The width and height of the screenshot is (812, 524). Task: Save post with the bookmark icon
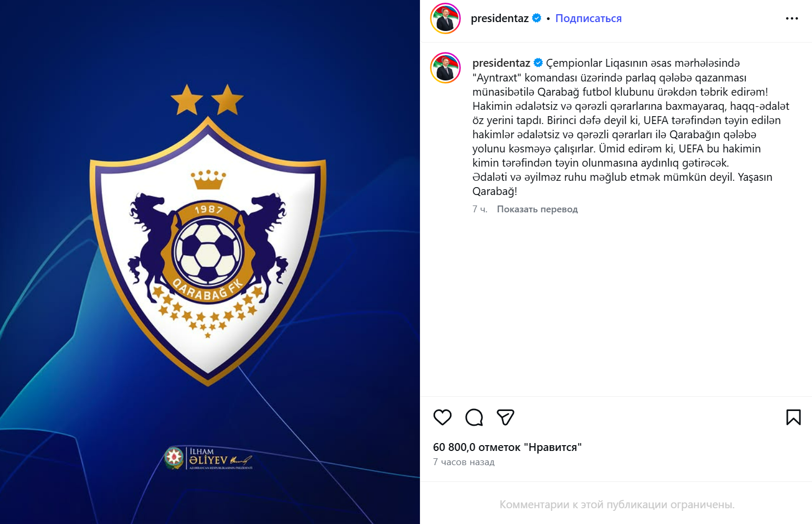[x=794, y=417]
